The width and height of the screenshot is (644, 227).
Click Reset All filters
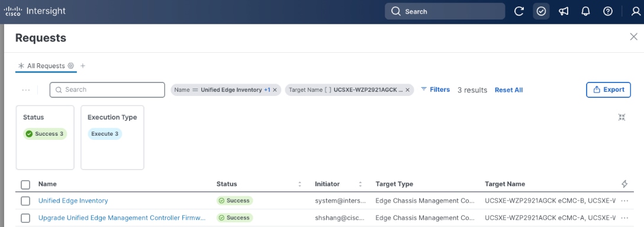pyautogui.click(x=508, y=90)
